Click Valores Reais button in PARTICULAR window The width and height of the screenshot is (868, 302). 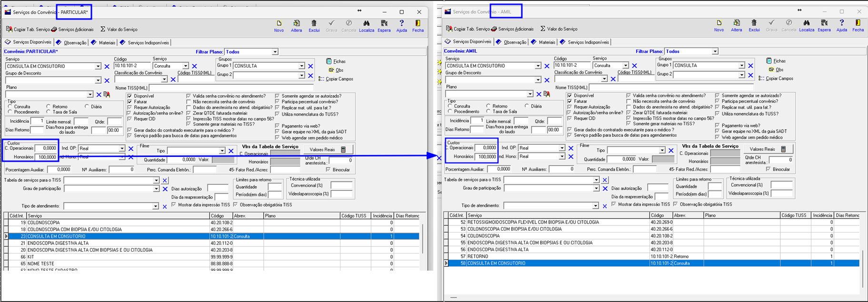328,150
